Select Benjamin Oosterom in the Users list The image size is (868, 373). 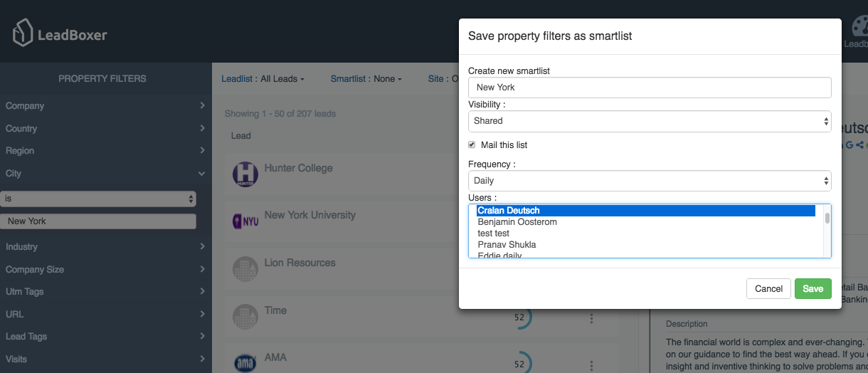tap(517, 222)
